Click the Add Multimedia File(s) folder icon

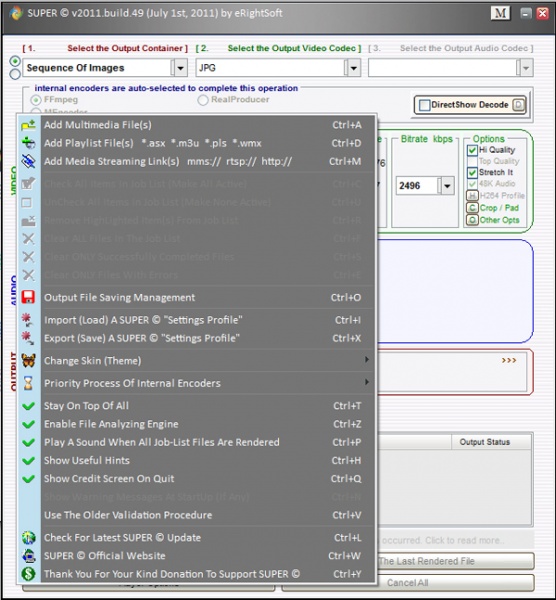click(29, 125)
